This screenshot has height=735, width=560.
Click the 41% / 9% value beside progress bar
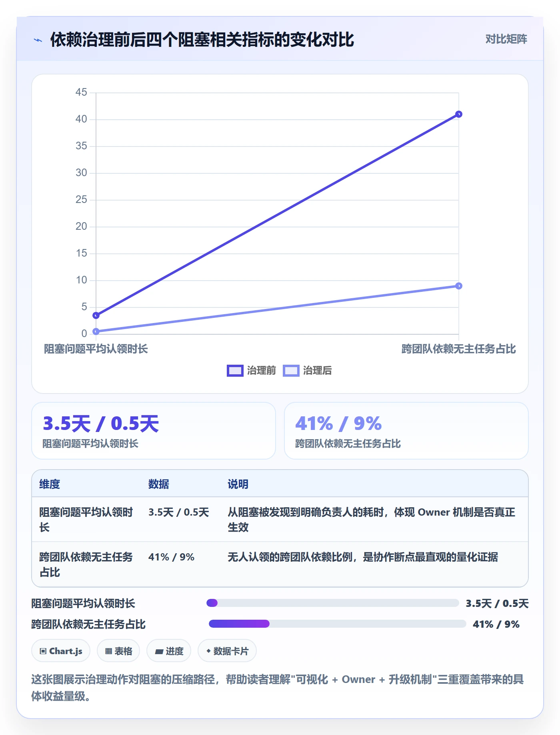pyautogui.click(x=496, y=624)
